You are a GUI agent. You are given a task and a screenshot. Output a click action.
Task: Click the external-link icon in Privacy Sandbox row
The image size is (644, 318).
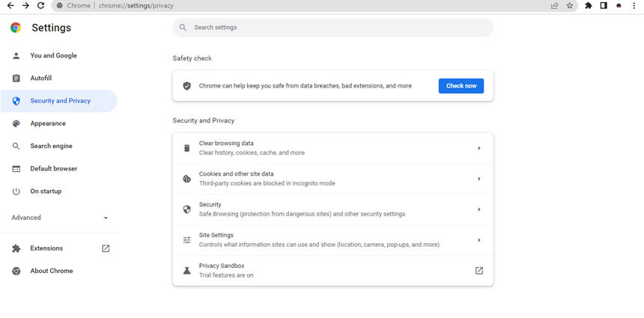click(x=479, y=270)
